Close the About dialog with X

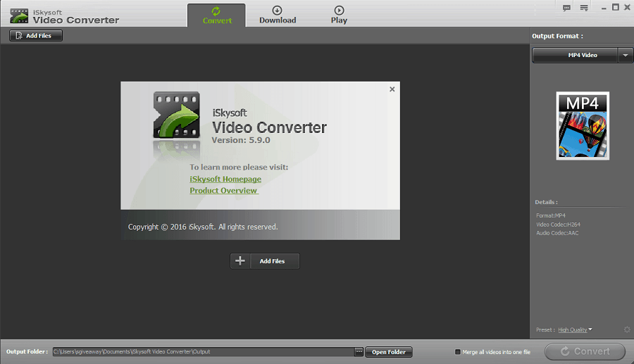(x=392, y=89)
